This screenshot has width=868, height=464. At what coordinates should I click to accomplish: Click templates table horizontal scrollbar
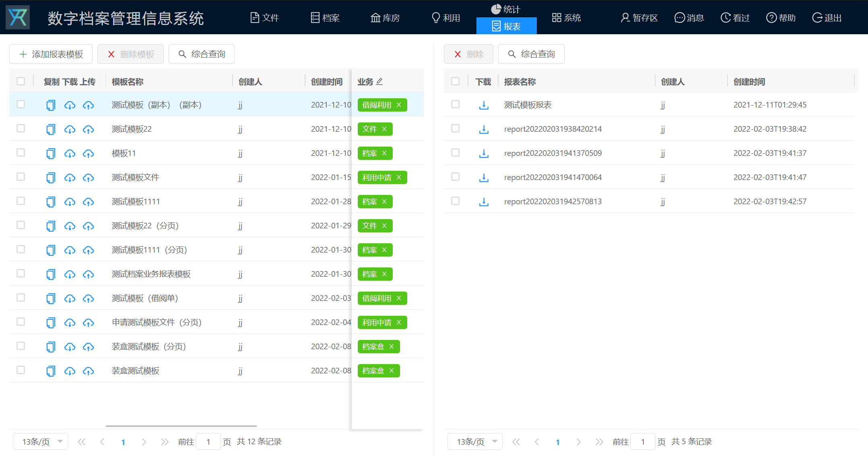coord(181,426)
